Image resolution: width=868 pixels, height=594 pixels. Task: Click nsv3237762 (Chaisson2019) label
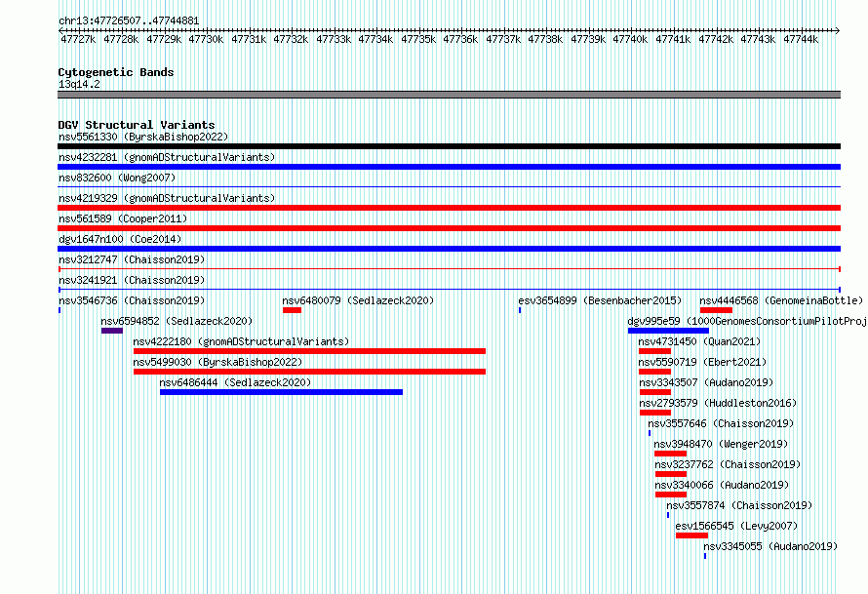coord(728,464)
